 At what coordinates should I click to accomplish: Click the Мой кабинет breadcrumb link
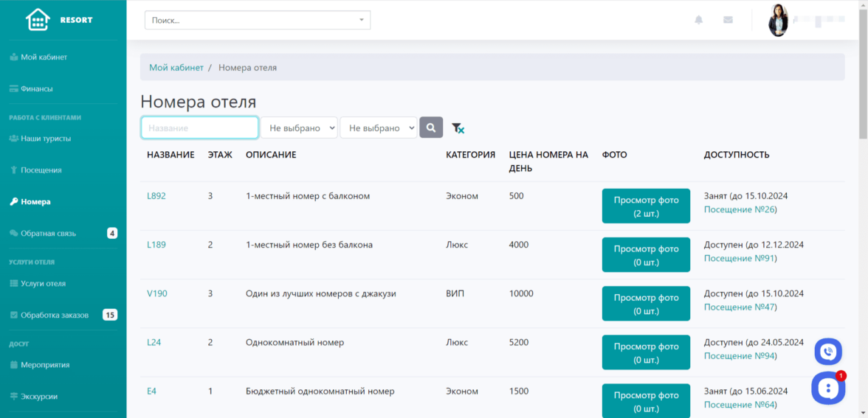pos(176,67)
